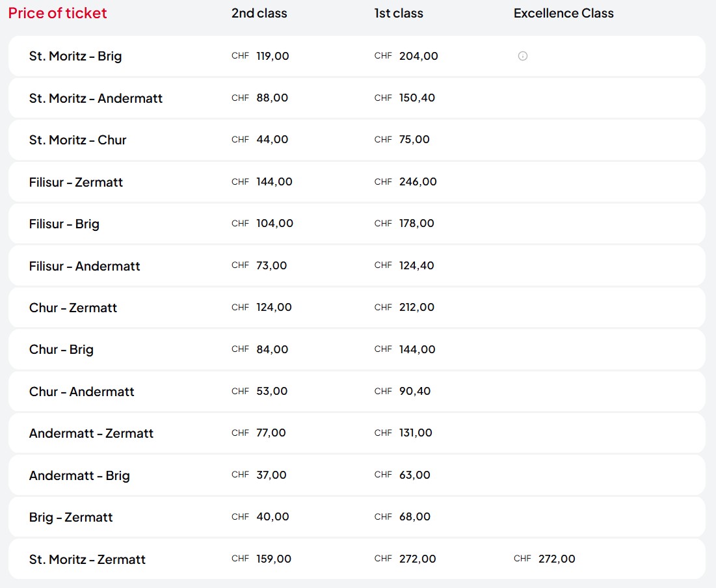Select the Brig – Zermatt route row

pos(356,516)
